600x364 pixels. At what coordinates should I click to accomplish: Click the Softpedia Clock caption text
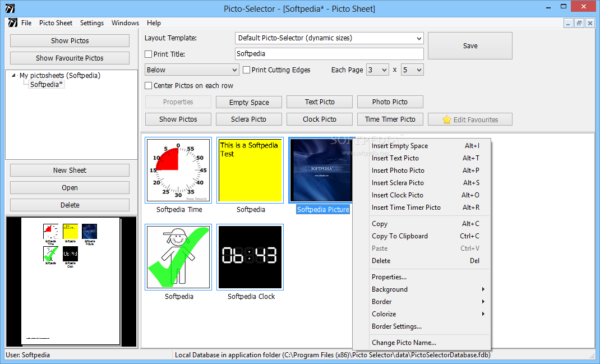[251, 297]
